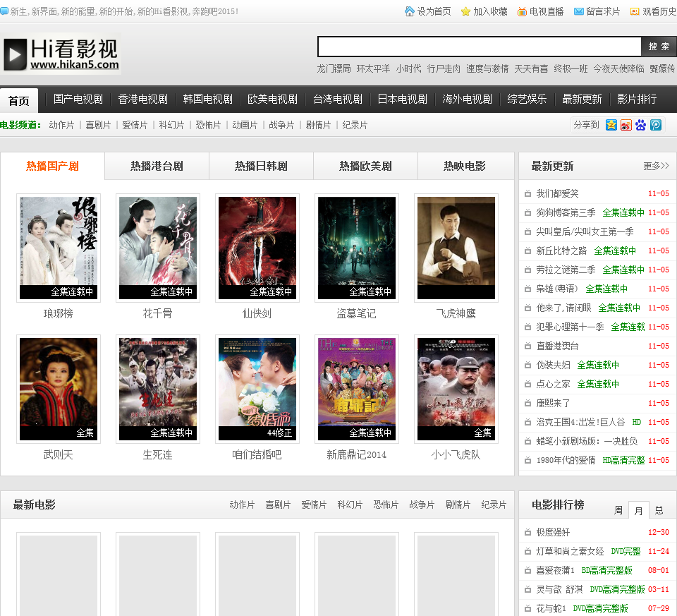
Task: Open 欧美电视剧 in the navigation bar
Action: tap(272, 99)
